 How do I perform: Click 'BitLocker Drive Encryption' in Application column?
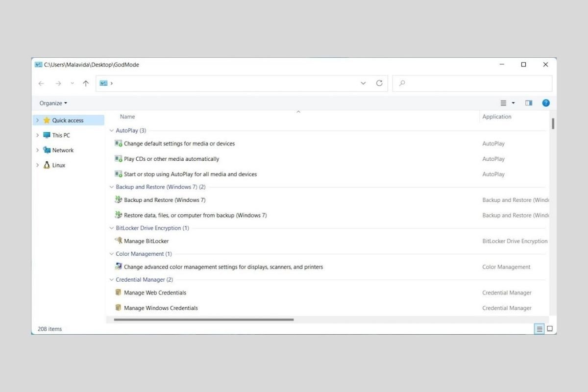click(515, 241)
